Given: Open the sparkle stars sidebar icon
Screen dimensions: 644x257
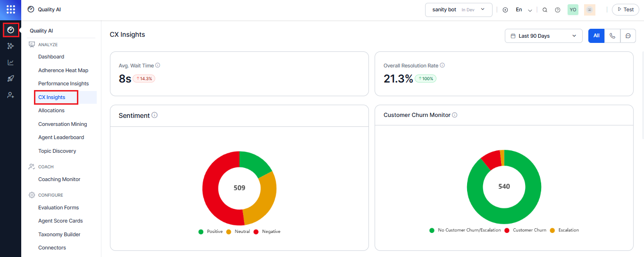Looking at the screenshot, I should 10,46.
